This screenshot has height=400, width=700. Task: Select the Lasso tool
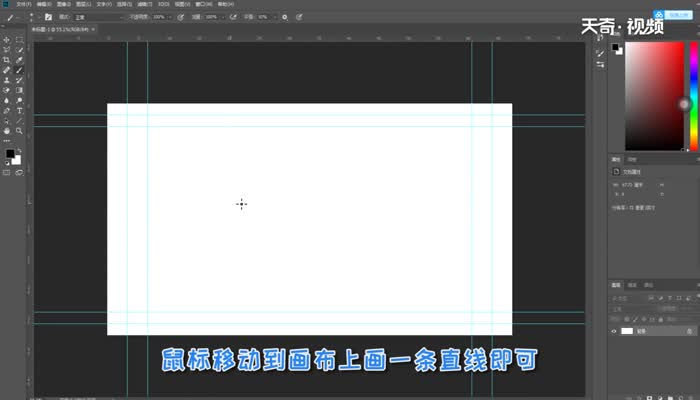6,50
